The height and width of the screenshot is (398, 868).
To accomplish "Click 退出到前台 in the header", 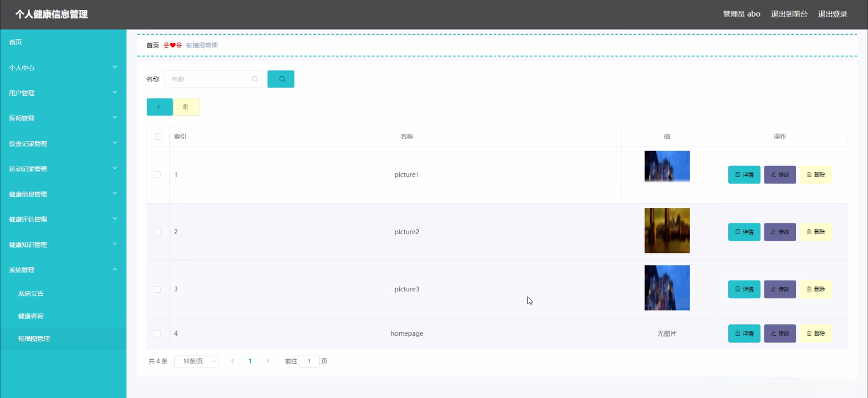I will (789, 14).
